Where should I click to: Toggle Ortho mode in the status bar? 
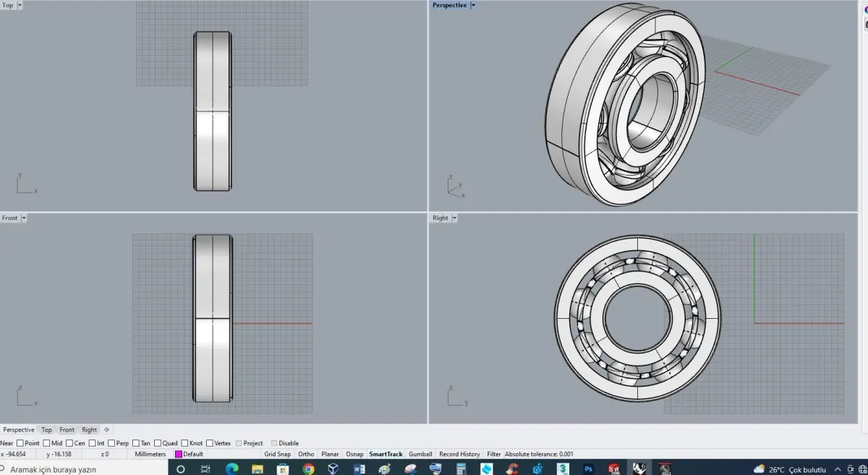coord(306,454)
